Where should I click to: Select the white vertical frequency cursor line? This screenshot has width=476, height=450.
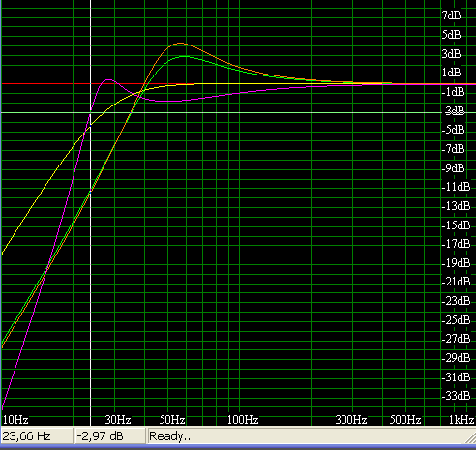point(90,213)
